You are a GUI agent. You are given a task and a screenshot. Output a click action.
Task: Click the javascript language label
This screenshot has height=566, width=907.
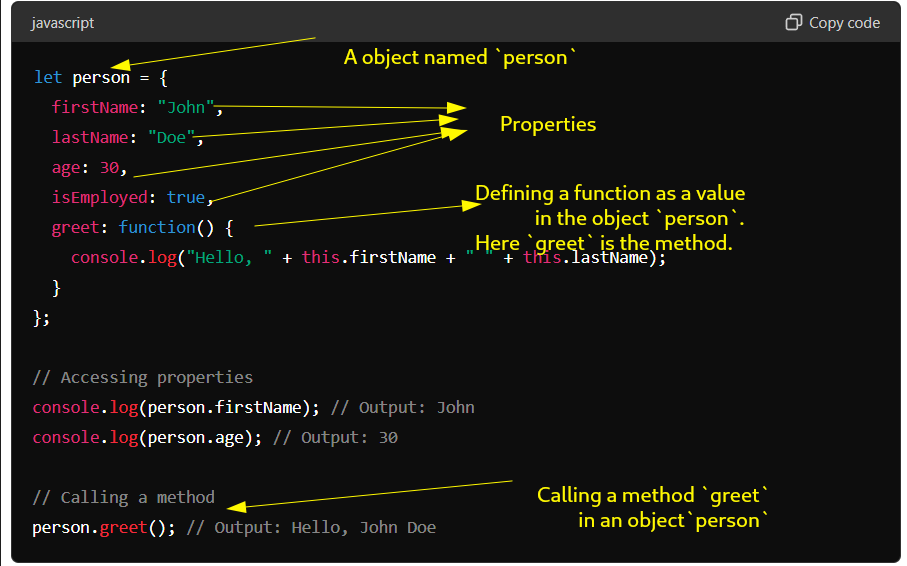[63, 22]
